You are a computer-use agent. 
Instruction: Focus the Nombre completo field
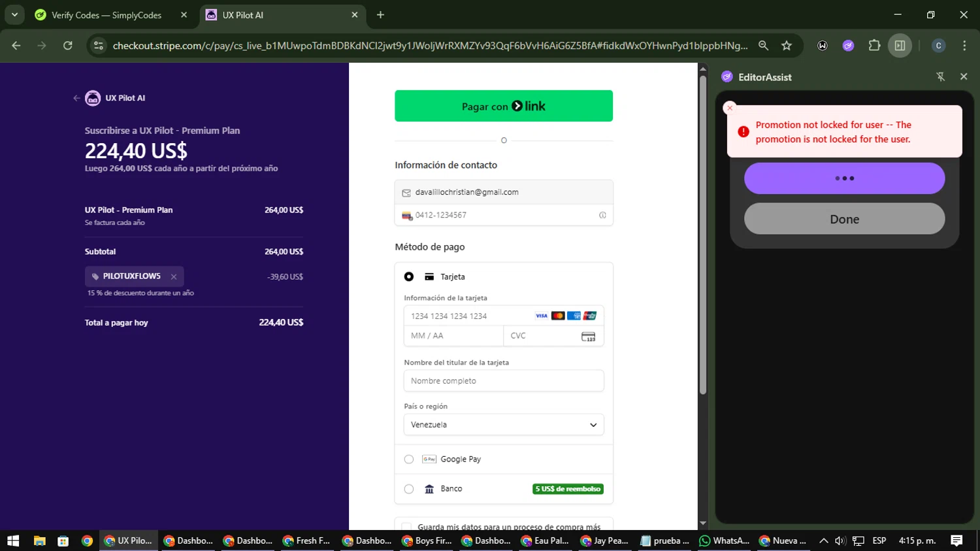(504, 381)
